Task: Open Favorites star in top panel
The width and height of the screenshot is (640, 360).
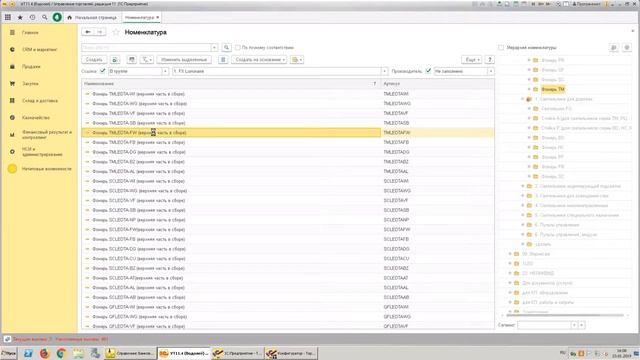Action: coord(20,18)
